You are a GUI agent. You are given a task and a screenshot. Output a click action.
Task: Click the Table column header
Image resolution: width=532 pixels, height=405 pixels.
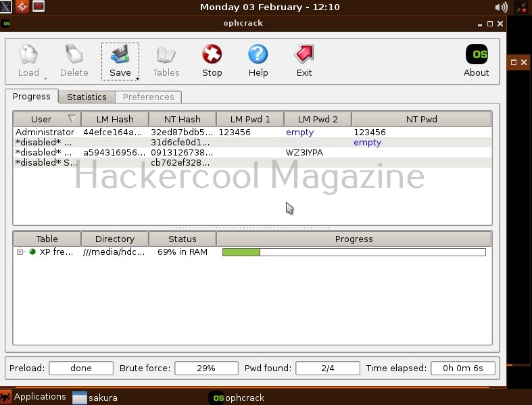pos(47,239)
